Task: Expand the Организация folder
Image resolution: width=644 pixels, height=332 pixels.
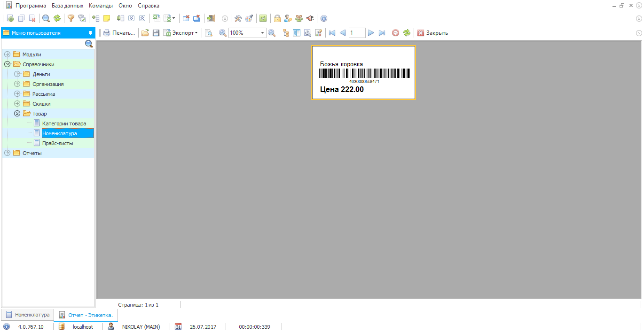Action: click(x=17, y=84)
